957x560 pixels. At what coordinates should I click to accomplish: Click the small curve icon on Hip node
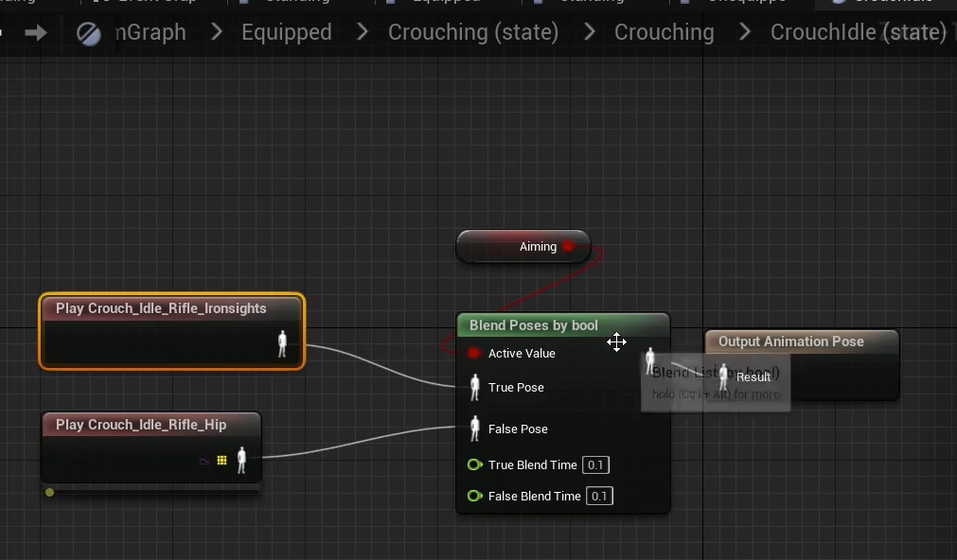tap(204, 461)
